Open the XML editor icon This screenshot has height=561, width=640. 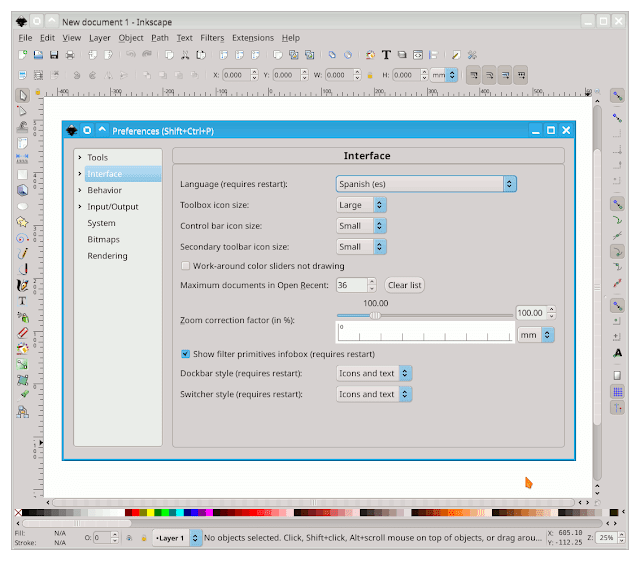(418, 55)
